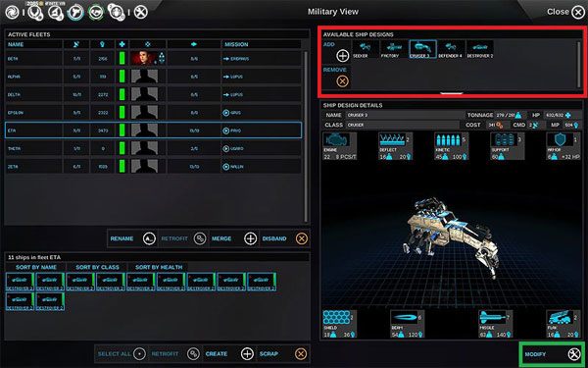588x368 pixels.
Task: Click the Kinetic weapon module icon
Action: [448, 140]
